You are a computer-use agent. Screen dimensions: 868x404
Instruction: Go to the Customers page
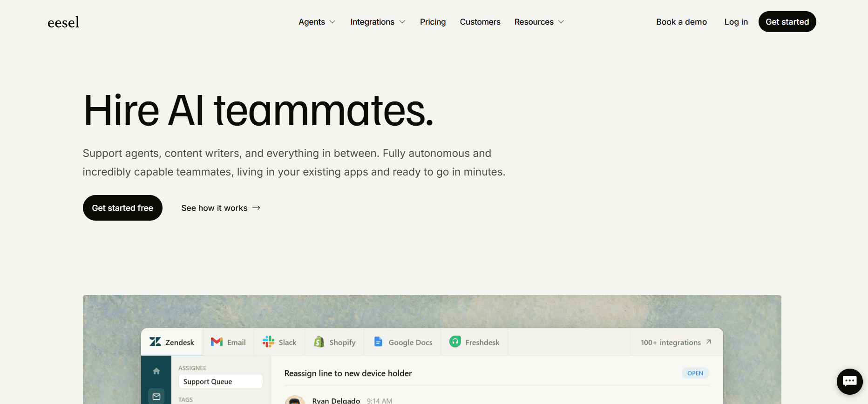click(x=480, y=22)
